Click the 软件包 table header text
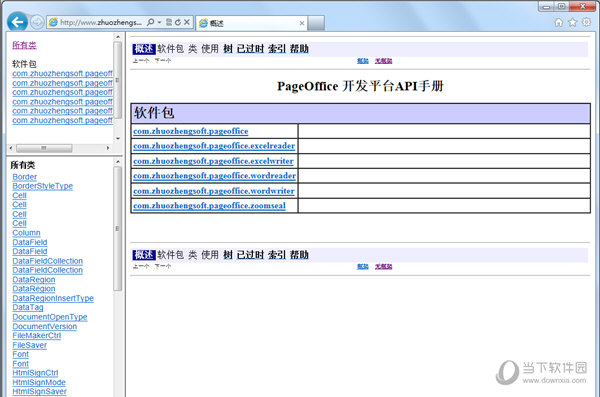This screenshot has width=600, height=397. click(x=154, y=113)
